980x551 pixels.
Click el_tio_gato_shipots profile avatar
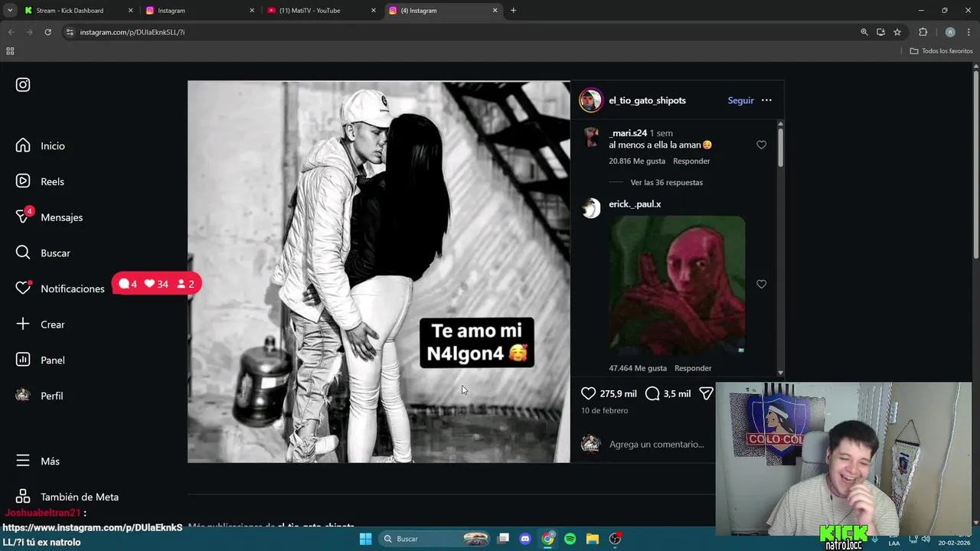coord(591,100)
